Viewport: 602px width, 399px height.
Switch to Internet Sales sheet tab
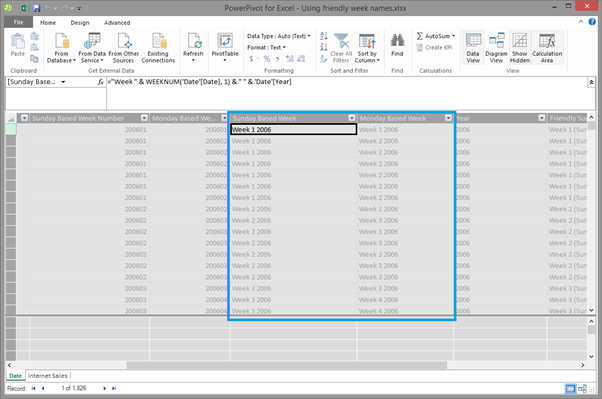click(48, 376)
